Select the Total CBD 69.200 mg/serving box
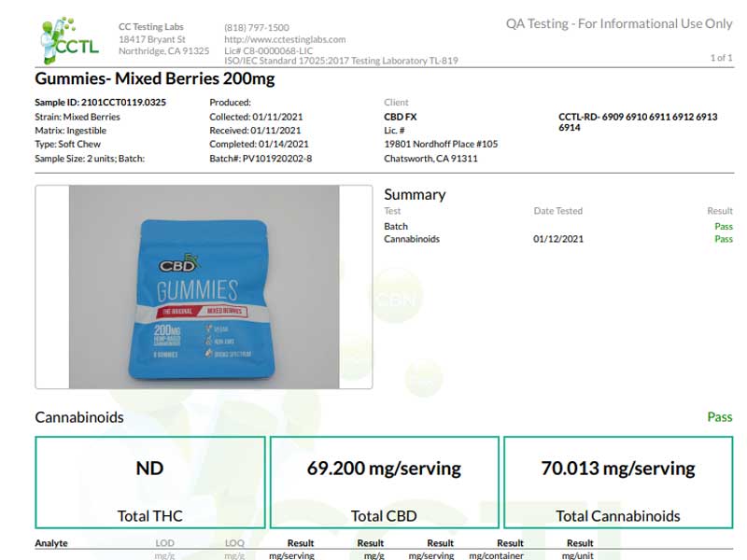 (383, 481)
